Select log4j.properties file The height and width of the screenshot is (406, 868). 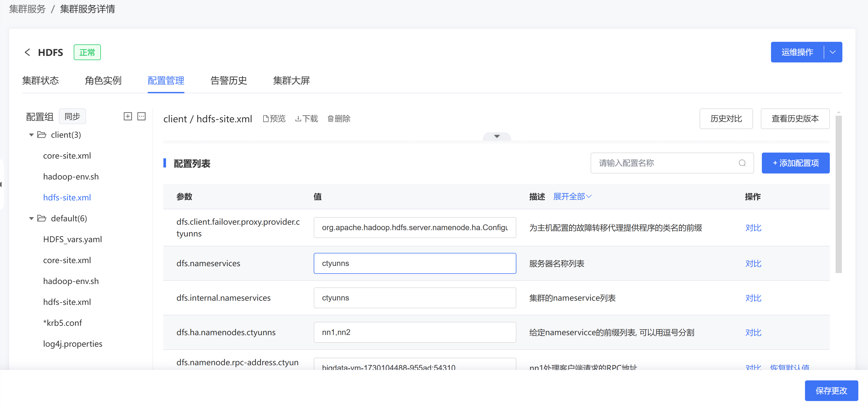72,344
